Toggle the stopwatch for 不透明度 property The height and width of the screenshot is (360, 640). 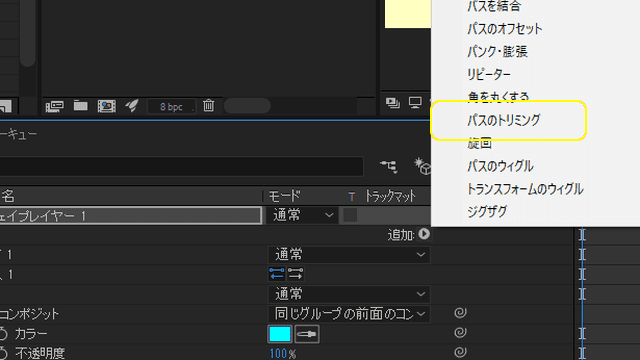click(3, 353)
